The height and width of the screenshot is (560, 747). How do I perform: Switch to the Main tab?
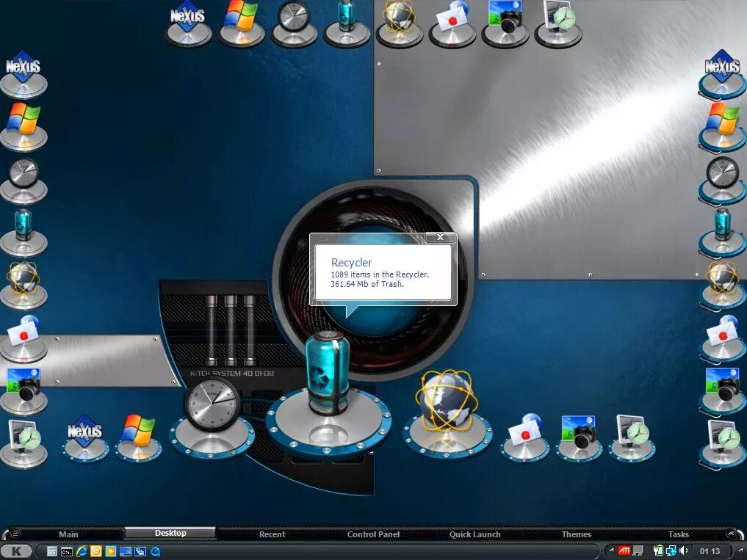pos(68,534)
